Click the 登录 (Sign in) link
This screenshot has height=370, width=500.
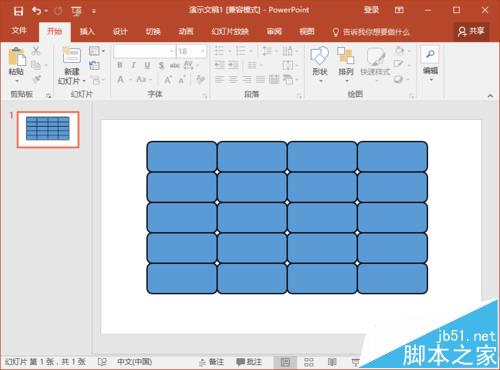(371, 10)
